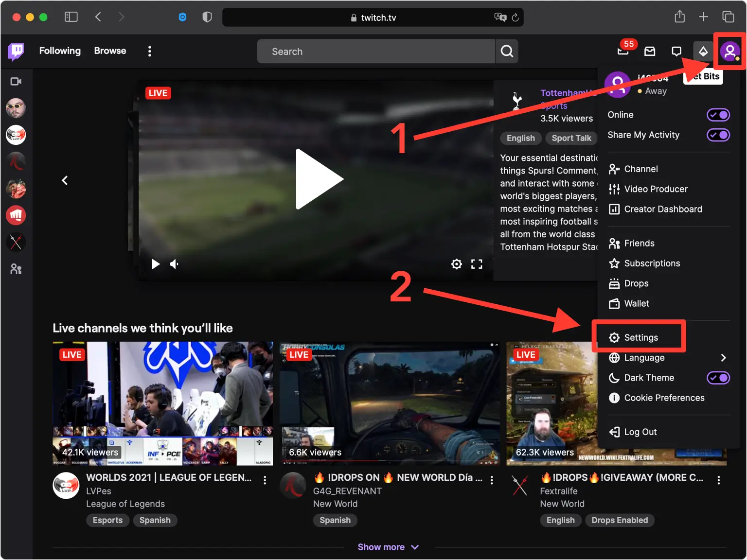Expand Show more live channels

point(388,547)
